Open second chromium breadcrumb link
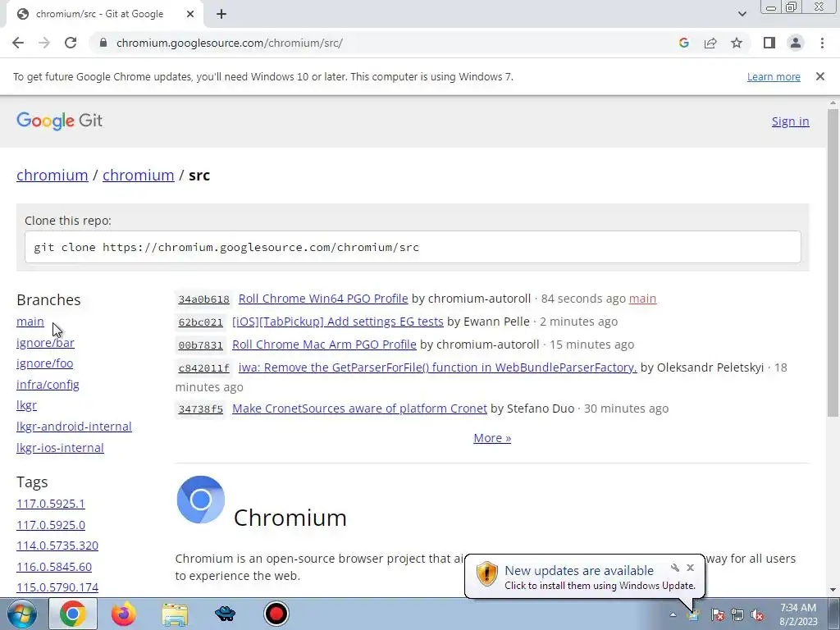This screenshot has height=630, width=840. click(138, 176)
